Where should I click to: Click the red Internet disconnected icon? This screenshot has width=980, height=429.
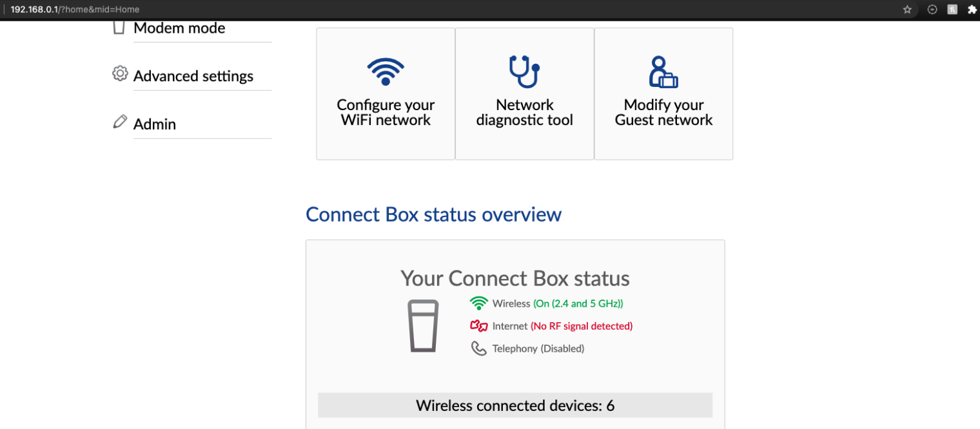point(478,326)
